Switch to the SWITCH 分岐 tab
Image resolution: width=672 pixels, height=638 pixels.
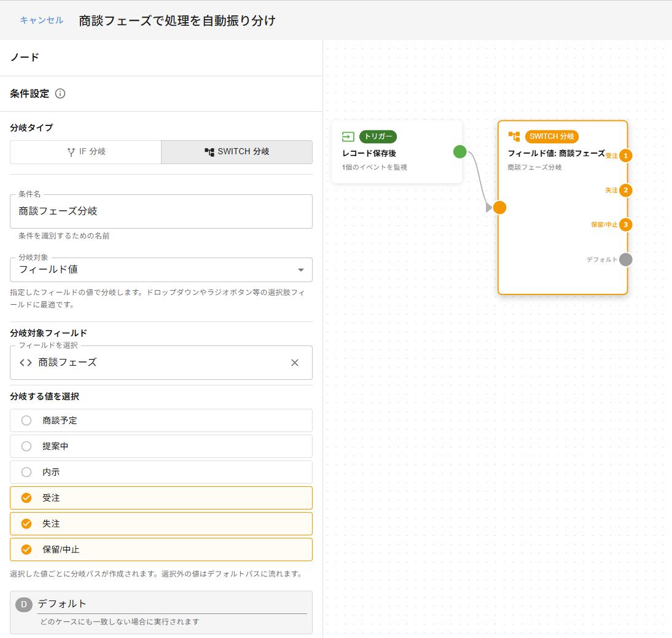[x=236, y=152]
